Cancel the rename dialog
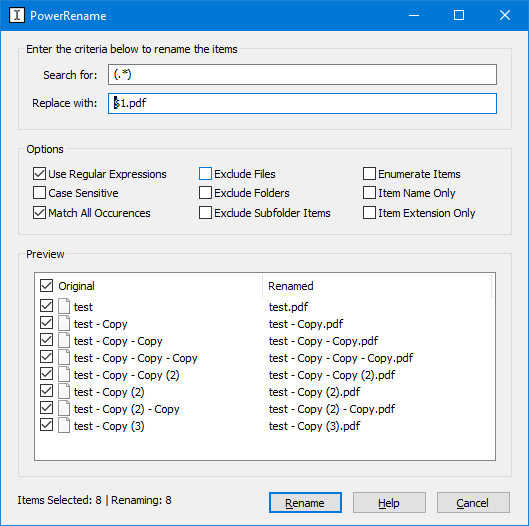The image size is (529, 526). pyautogui.click(x=473, y=502)
